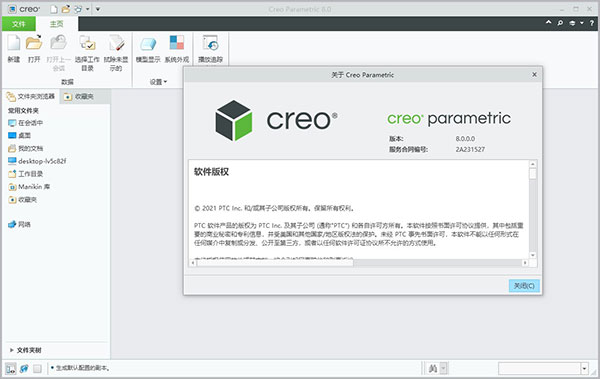Open the 文件 File menu tab
The height and width of the screenshot is (379, 600).
click(19, 24)
